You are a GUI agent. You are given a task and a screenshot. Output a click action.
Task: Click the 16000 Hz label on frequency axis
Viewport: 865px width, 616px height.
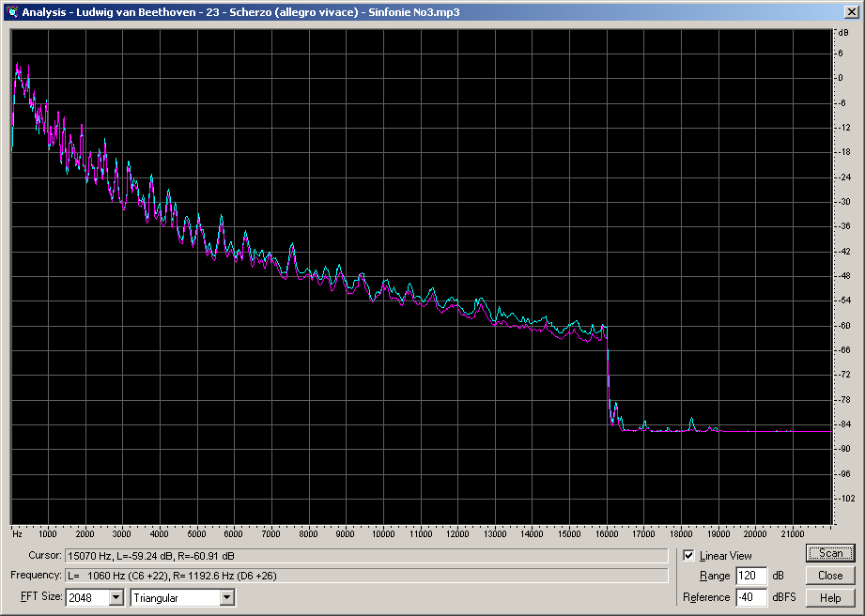607,534
